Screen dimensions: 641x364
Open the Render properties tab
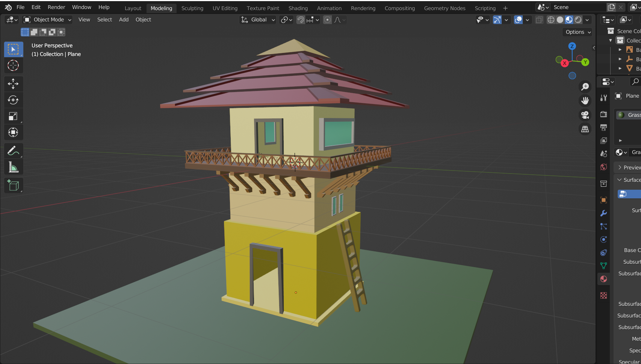604,114
